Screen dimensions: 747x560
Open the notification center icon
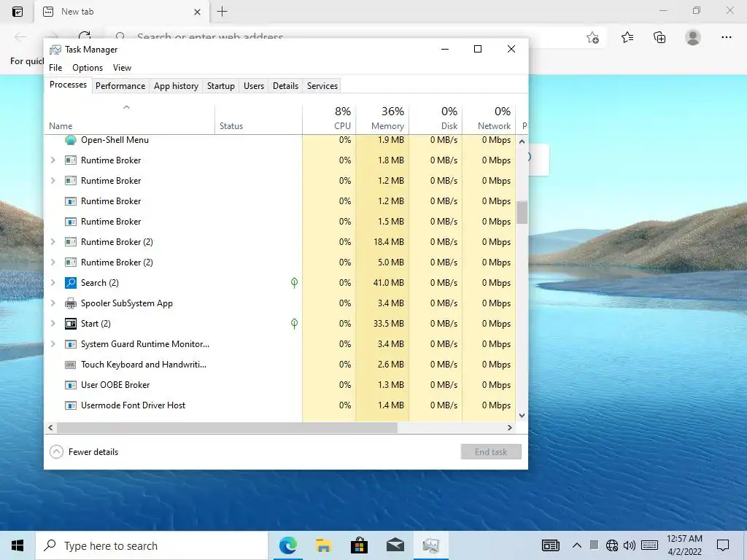(x=723, y=545)
